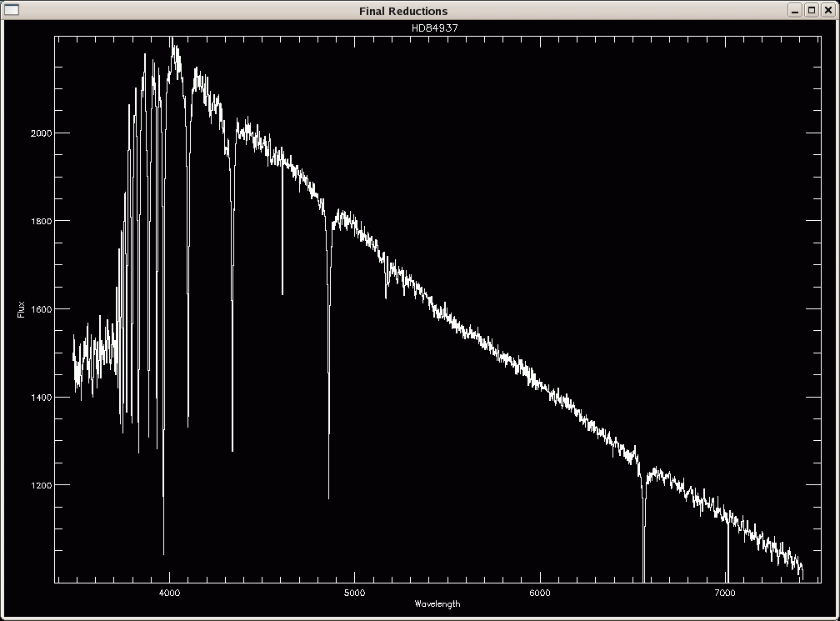Image resolution: width=840 pixels, height=621 pixels.
Task: Select the Flux y-axis label
Action: (21, 309)
